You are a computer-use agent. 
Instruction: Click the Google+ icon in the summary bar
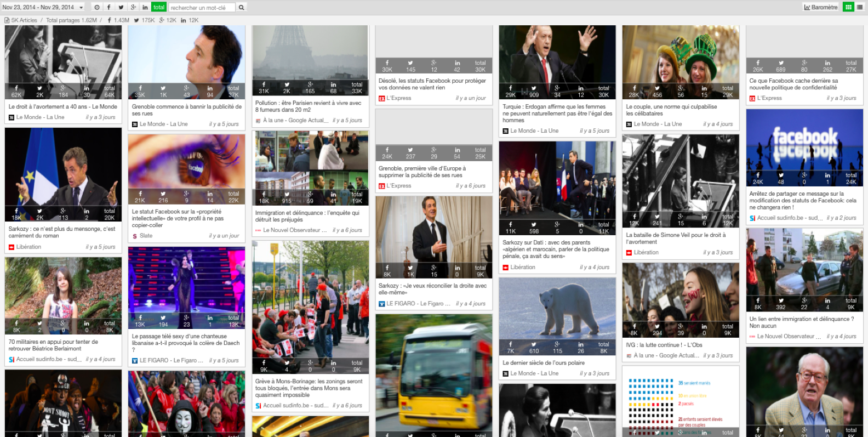tap(162, 20)
